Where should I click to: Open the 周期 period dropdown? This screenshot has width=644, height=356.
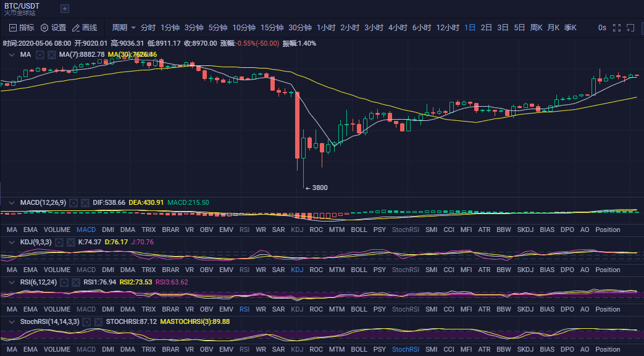pos(123,28)
